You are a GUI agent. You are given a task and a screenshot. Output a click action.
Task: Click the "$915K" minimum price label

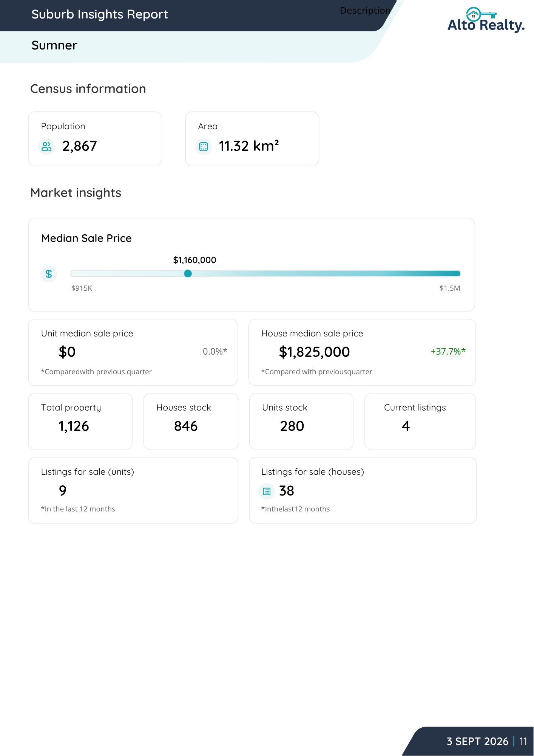click(82, 288)
